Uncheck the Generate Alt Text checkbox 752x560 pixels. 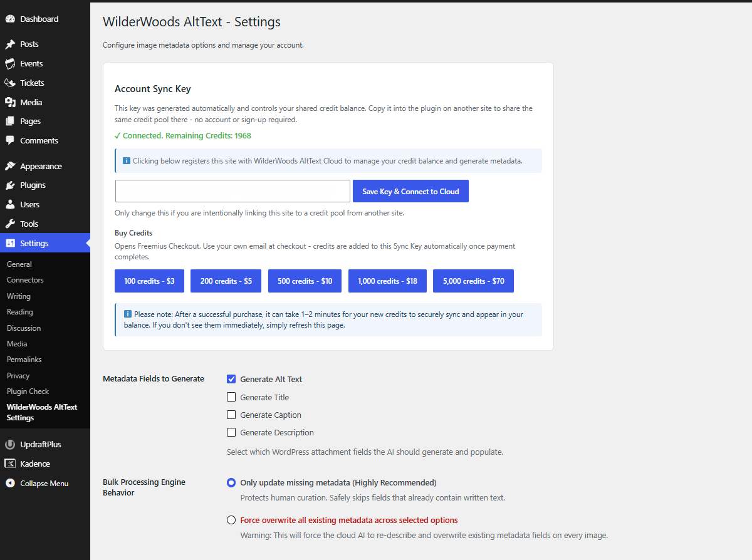[x=231, y=379]
